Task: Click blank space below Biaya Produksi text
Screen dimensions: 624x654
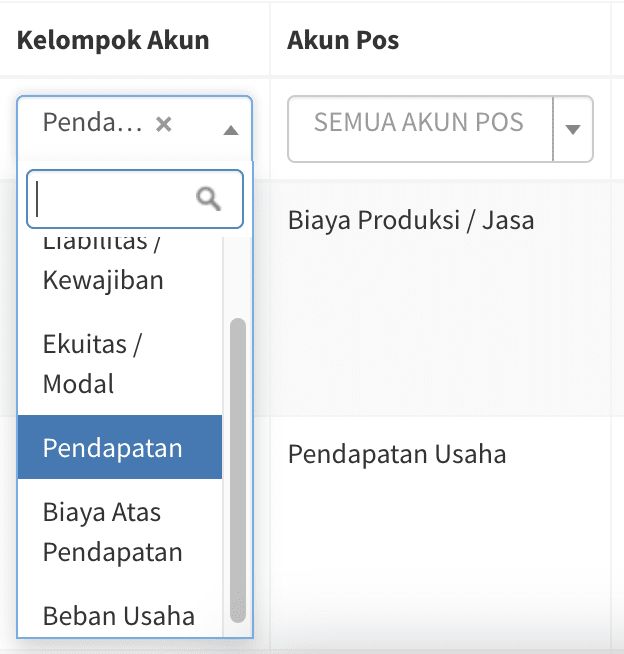Action: pyautogui.click(x=430, y=320)
